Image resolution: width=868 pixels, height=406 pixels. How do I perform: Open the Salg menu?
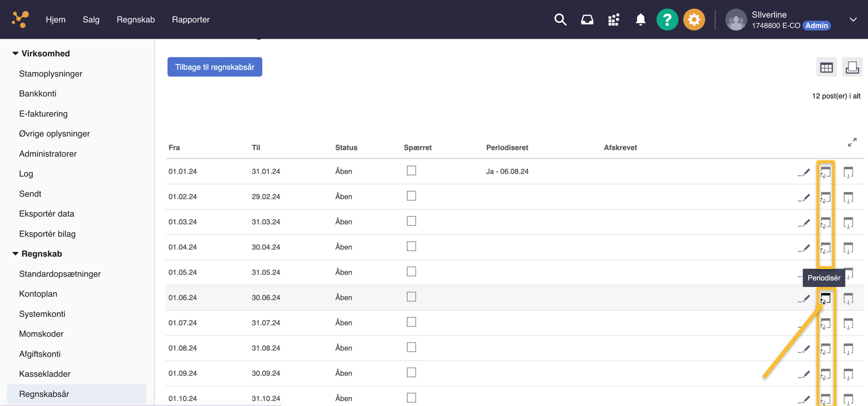pyautogui.click(x=91, y=19)
